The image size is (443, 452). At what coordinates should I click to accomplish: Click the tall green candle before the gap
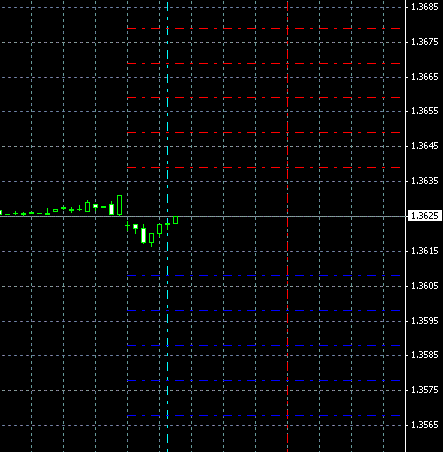click(120, 205)
